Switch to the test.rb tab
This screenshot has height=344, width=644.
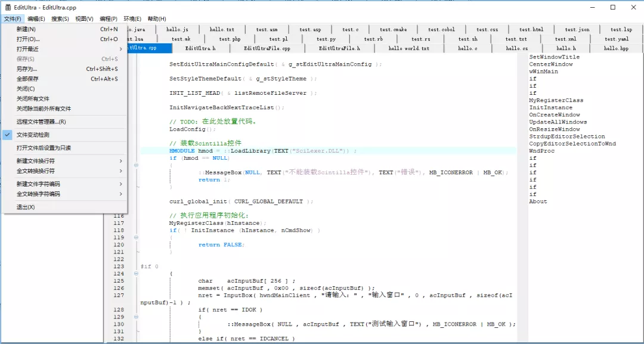click(373, 39)
